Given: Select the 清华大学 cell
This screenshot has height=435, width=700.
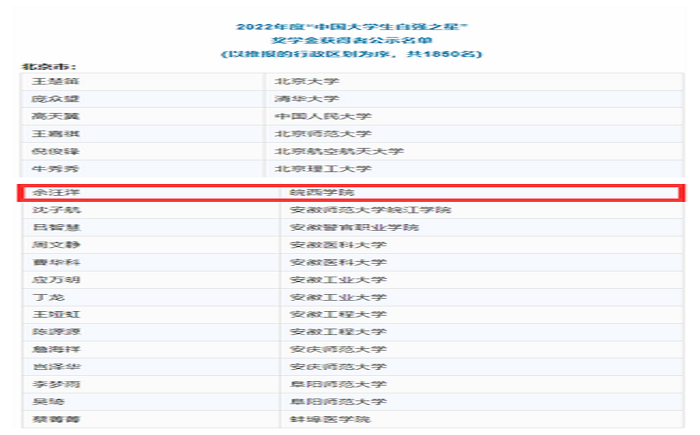Looking at the screenshot, I should pos(300,98).
